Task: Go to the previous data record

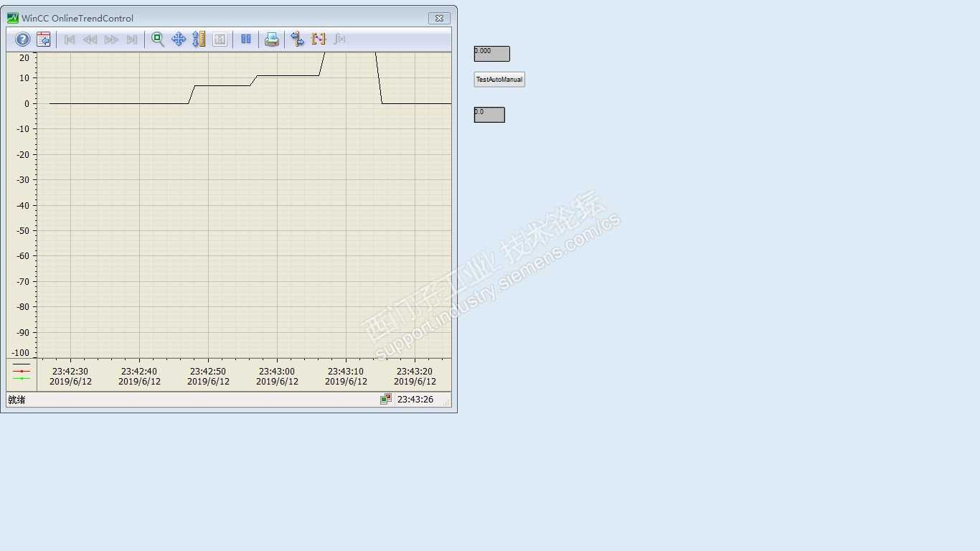Action: tap(90, 39)
